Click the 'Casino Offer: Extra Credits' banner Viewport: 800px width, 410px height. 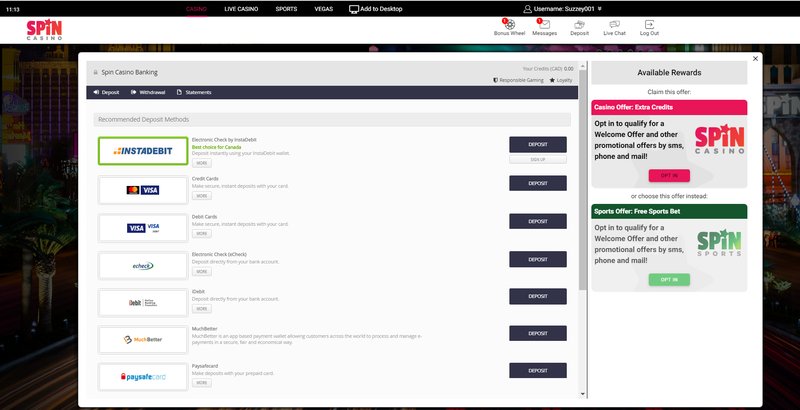(x=669, y=107)
